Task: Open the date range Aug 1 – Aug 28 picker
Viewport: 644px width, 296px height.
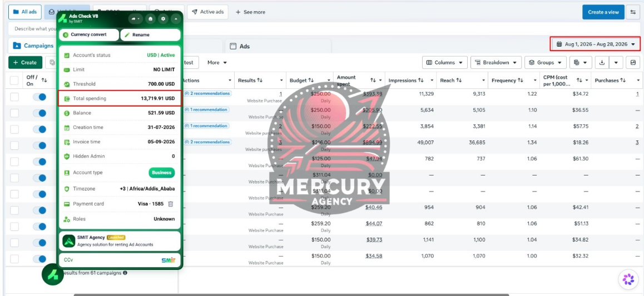Action: [596, 44]
